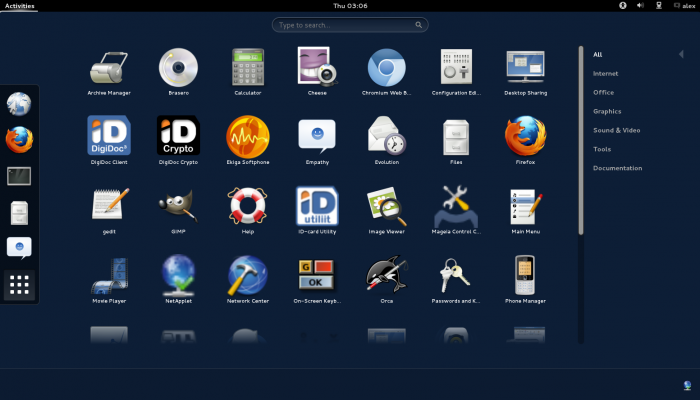Viewport: 700px width, 400px height.
Task: Launch Archive Manager
Action: click(x=109, y=71)
